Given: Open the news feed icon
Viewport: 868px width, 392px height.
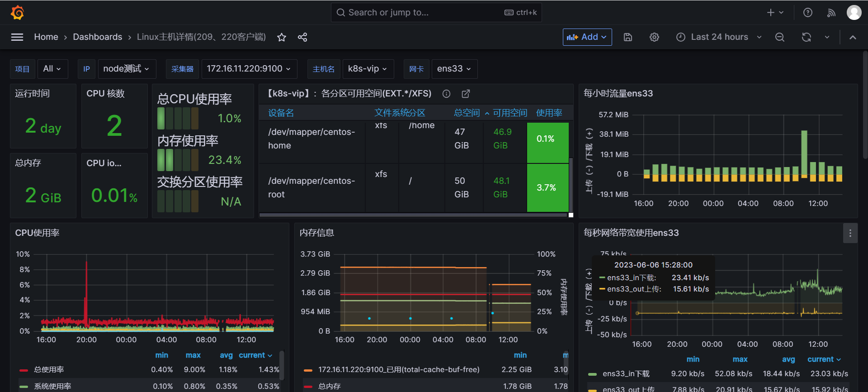Looking at the screenshot, I should [x=831, y=13].
